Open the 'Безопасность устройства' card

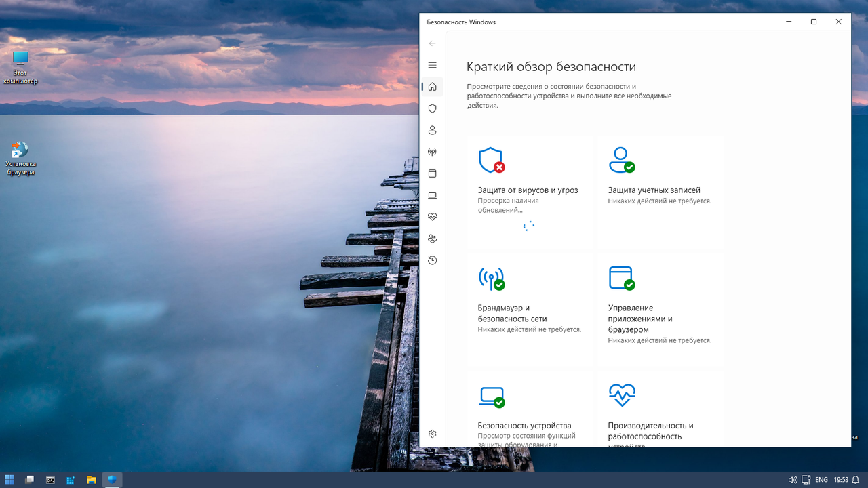point(529,409)
